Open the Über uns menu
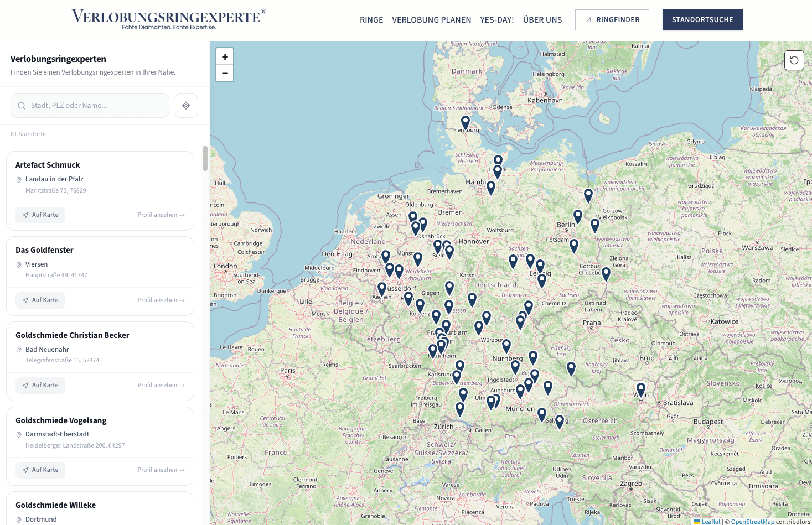This screenshot has height=525, width=812. 542,20
